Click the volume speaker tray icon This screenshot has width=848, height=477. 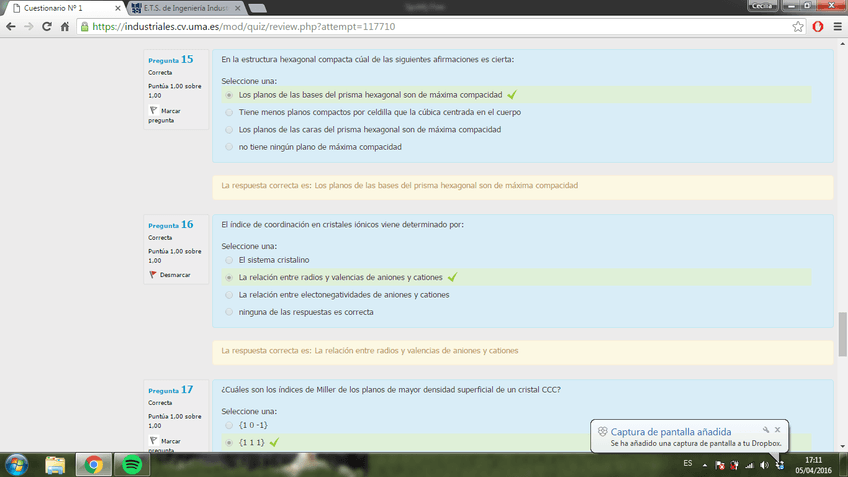[x=764, y=465]
